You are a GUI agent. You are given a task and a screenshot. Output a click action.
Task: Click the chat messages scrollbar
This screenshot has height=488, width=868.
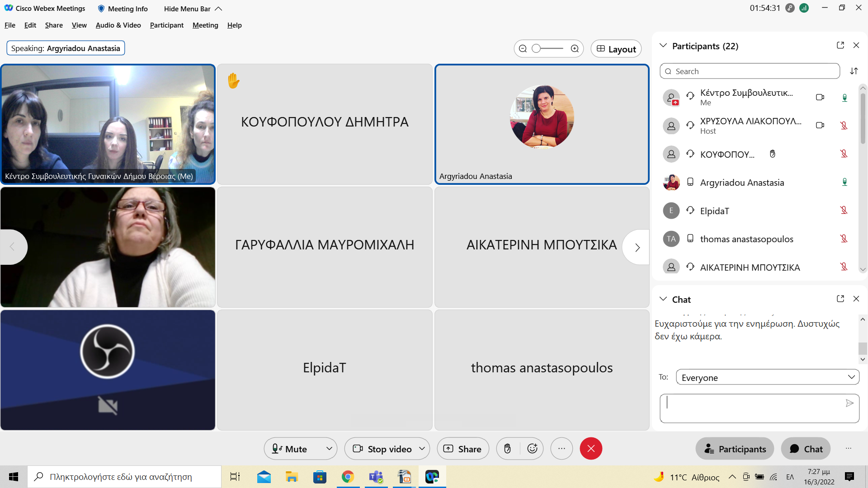click(863, 348)
